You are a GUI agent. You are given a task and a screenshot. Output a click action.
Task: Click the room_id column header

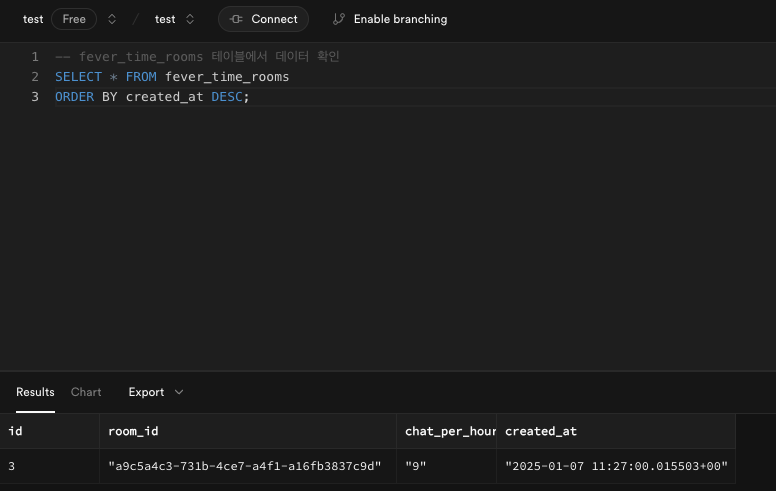248,431
